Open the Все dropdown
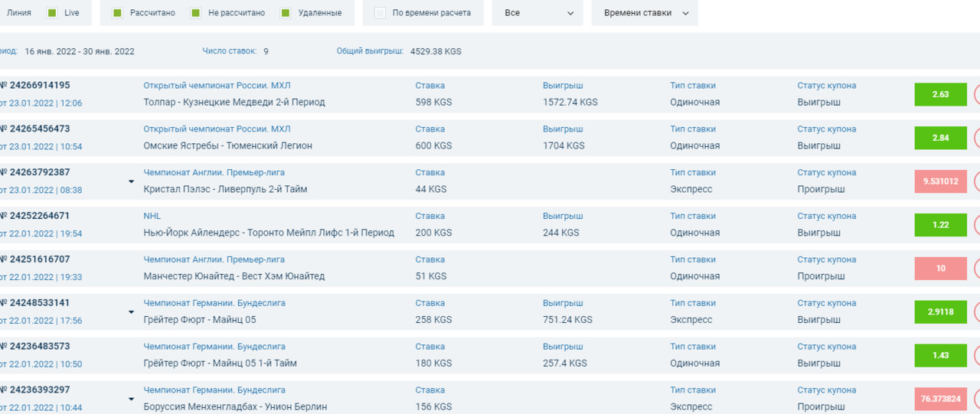This screenshot has height=414, width=980. [537, 13]
